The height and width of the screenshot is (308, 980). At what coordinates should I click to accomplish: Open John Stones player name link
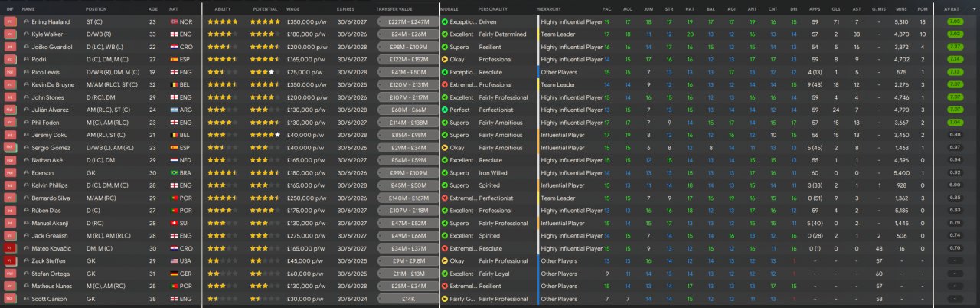[48, 97]
